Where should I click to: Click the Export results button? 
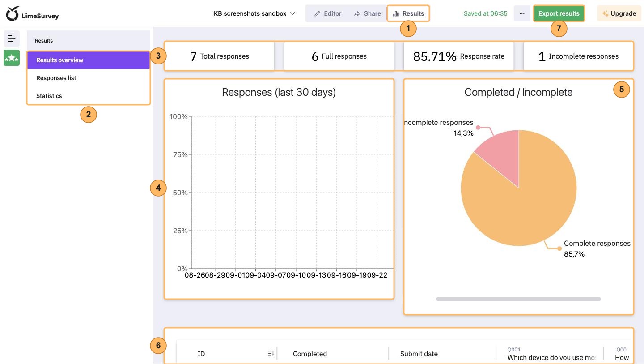click(x=559, y=13)
